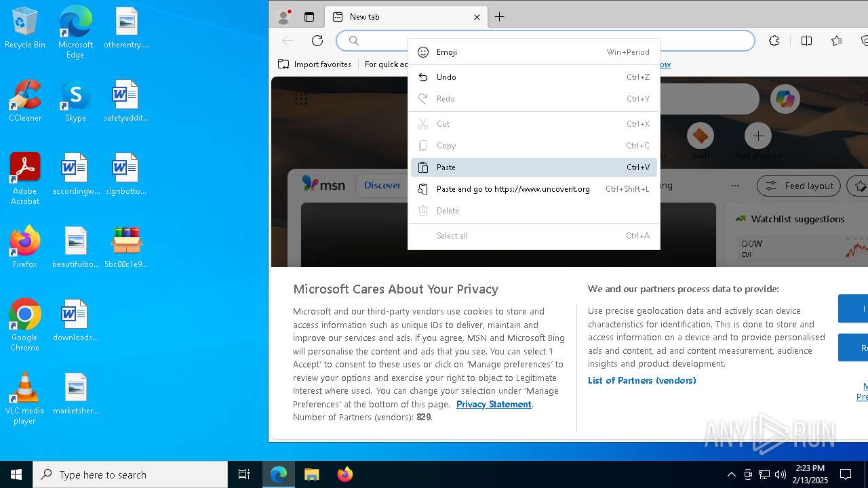Viewport: 868px width, 488px height.
Task: Open Google Chrome desktop shortcut
Action: 24,325
